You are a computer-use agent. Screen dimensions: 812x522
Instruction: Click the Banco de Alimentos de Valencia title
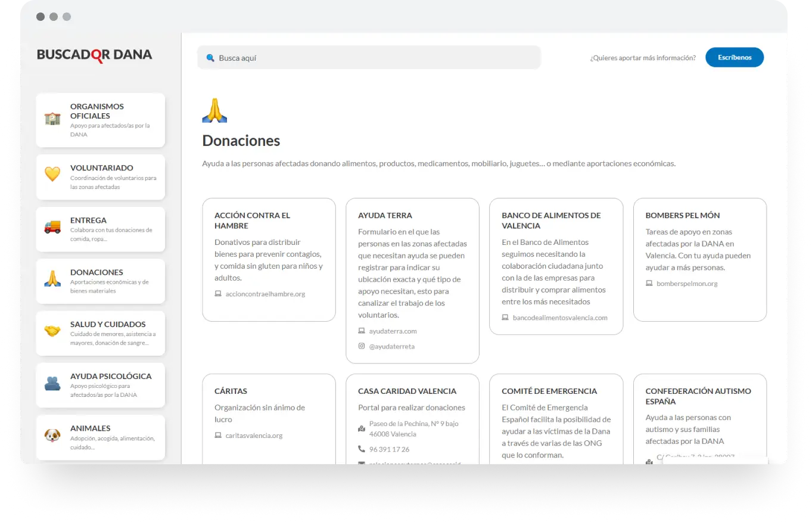(x=551, y=220)
